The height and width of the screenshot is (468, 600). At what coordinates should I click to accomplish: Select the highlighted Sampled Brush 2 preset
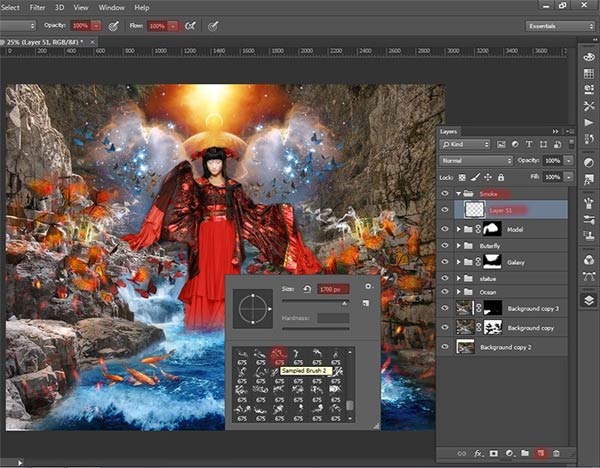point(279,356)
